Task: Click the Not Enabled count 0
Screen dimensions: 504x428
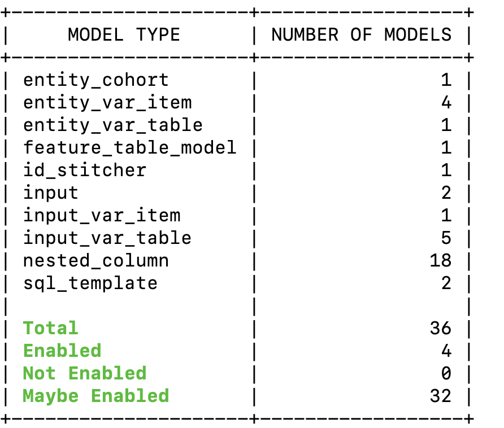Action: [x=446, y=373]
